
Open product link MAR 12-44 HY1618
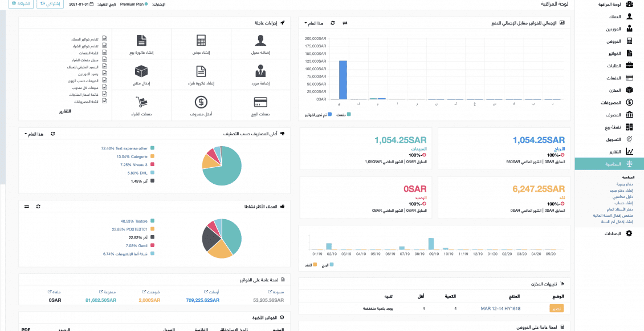(500, 308)
